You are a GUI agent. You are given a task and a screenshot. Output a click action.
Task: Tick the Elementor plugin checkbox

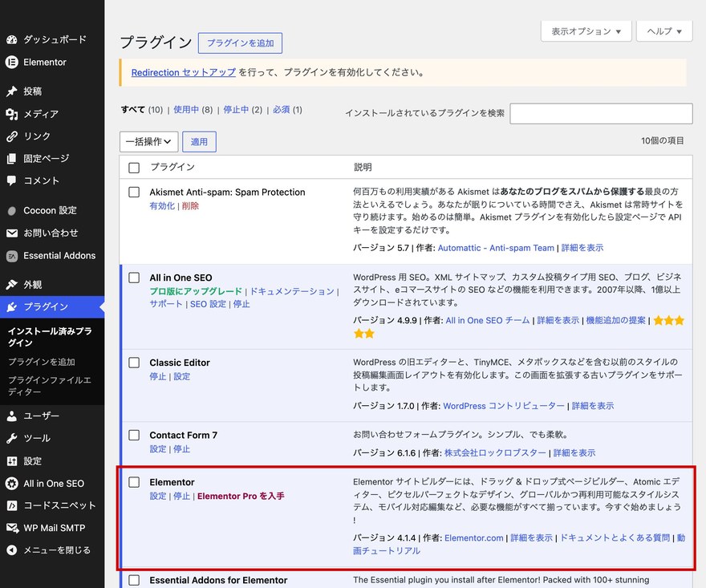tap(134, 482)
